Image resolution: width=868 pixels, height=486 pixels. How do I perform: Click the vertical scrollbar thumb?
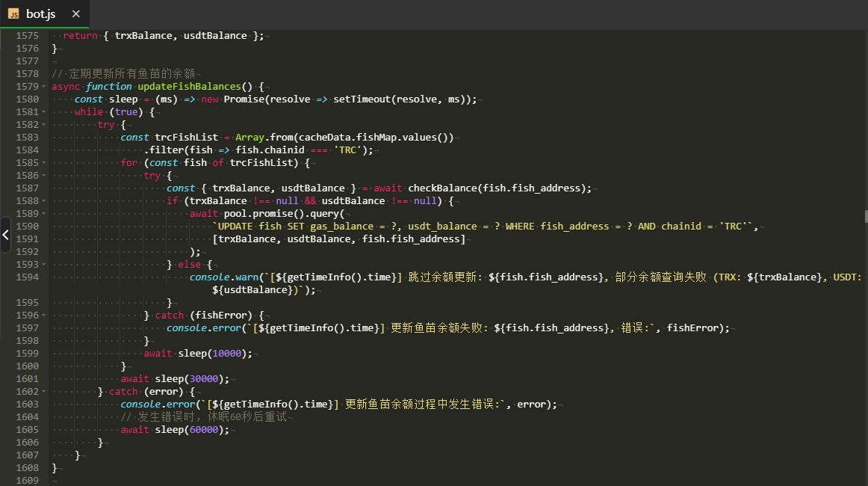pos(865,216)
